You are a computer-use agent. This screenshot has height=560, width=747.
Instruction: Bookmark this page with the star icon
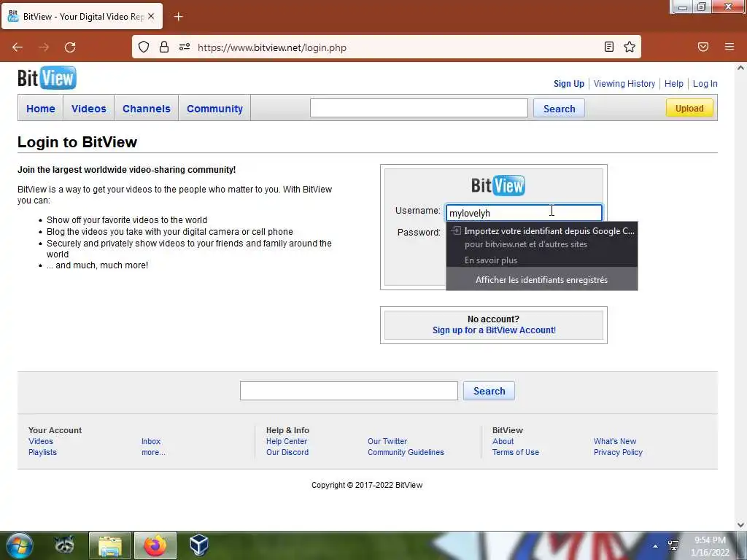(x=630, y=47)
